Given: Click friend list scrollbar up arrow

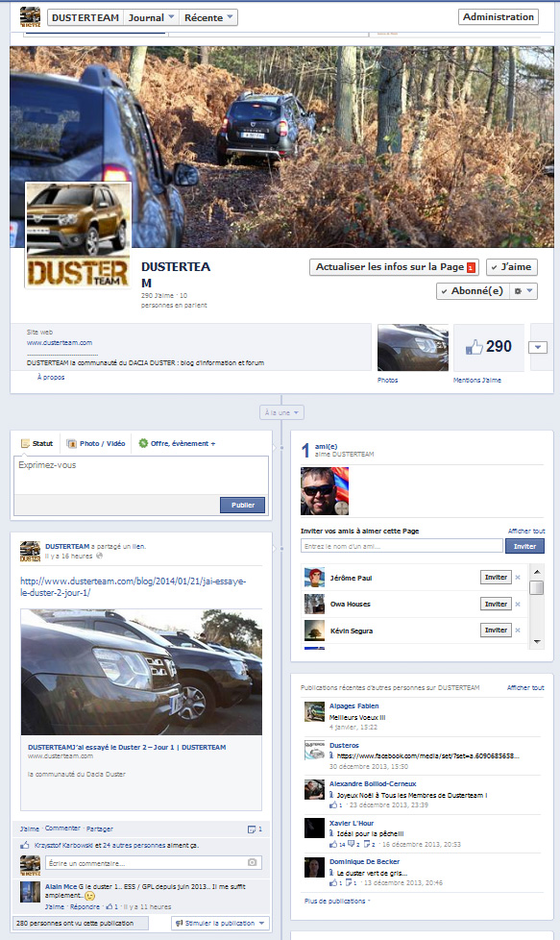Looking at the screenshot, I should point(537,572).
